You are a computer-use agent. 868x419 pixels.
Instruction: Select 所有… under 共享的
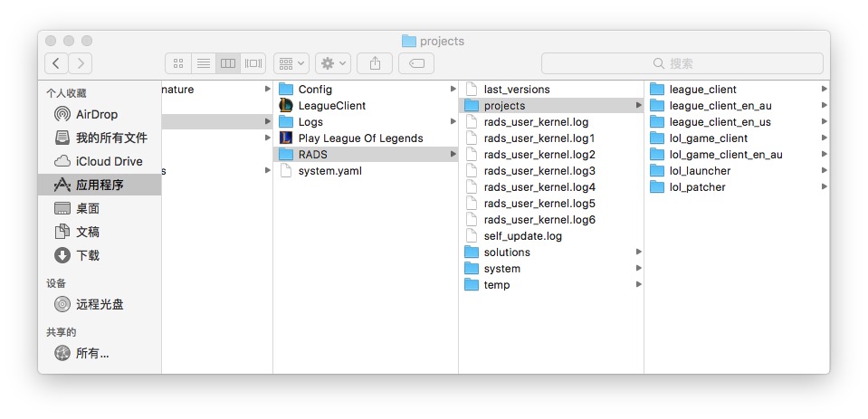(100, 353)
